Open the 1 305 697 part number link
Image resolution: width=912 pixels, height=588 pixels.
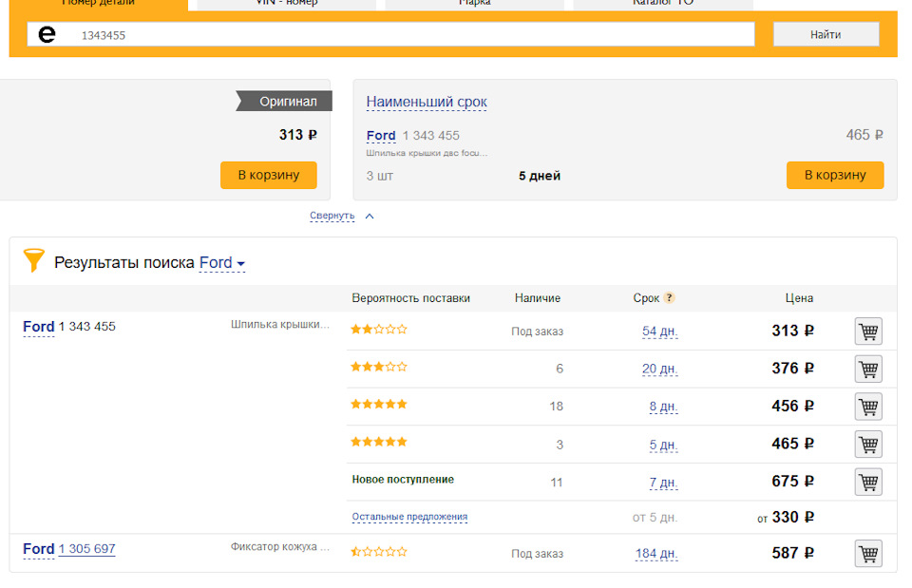86,549
